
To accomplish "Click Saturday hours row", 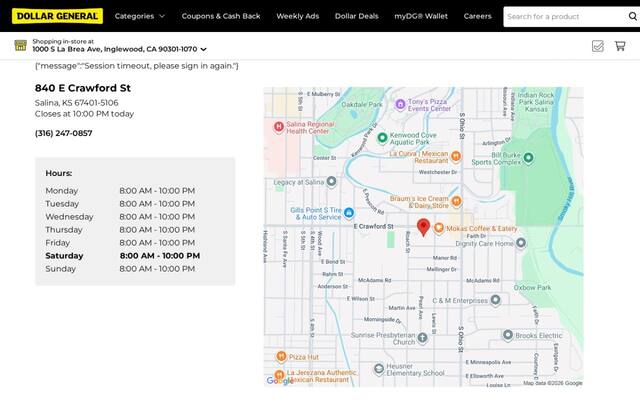I will 123,256.
